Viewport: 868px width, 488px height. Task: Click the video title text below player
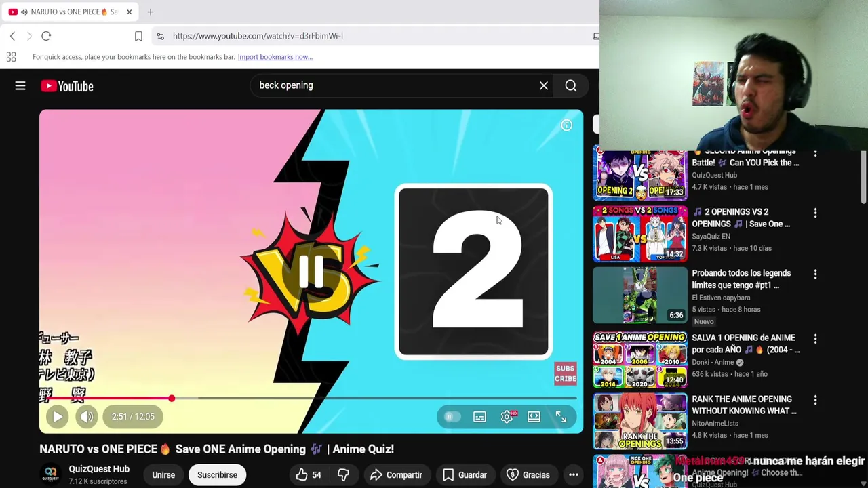pyautogui.click(x=216, y=449)
